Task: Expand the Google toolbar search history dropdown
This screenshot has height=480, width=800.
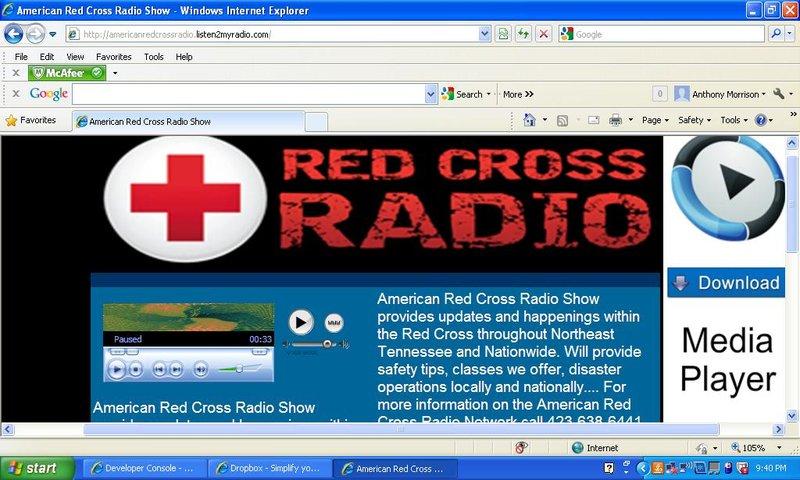Action: tap(431, 94)
